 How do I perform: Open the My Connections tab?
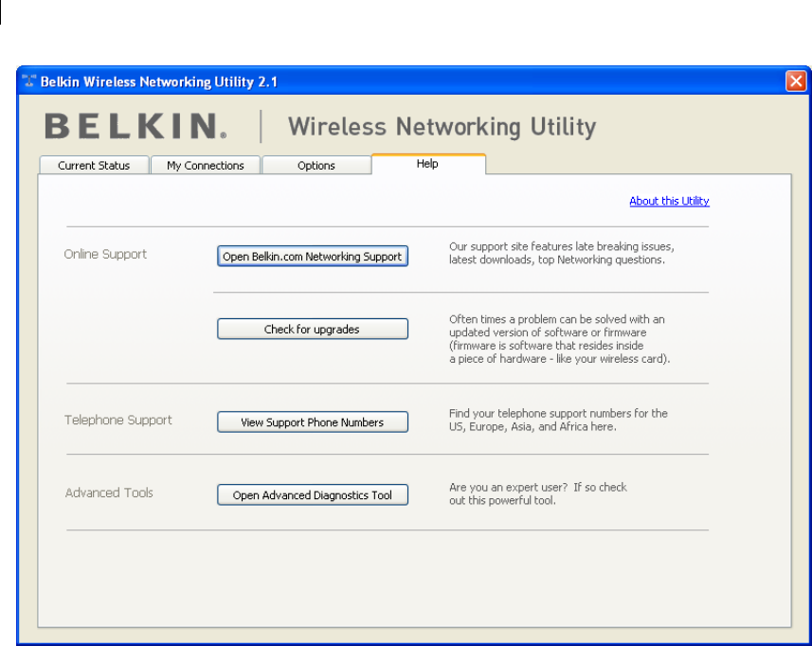pyautogui.click(x=205, y=165)
